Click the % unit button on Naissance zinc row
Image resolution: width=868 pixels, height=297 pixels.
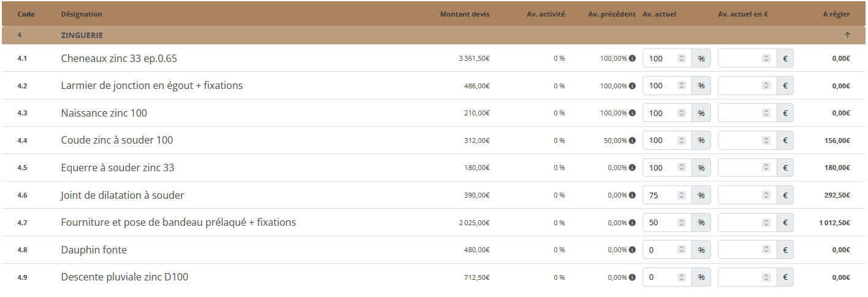click(x=701, y=113)
